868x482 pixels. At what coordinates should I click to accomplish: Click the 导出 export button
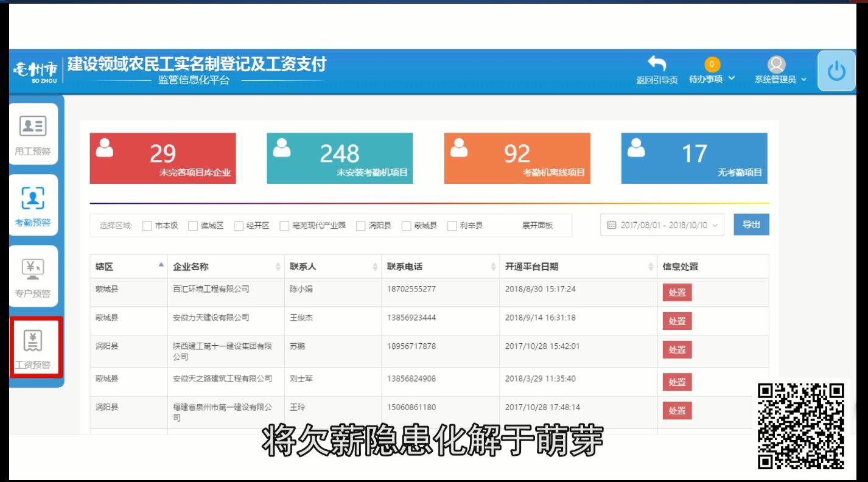751,225
